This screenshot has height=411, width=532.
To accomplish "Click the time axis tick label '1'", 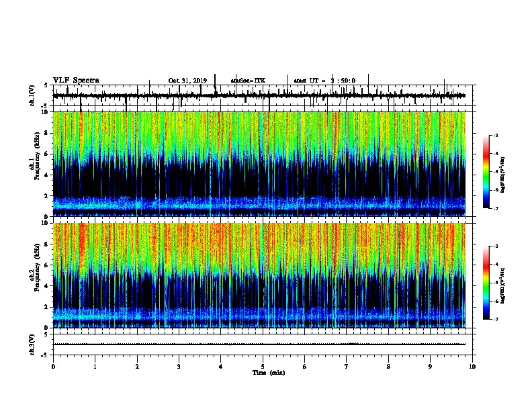I will click(95, 367).
